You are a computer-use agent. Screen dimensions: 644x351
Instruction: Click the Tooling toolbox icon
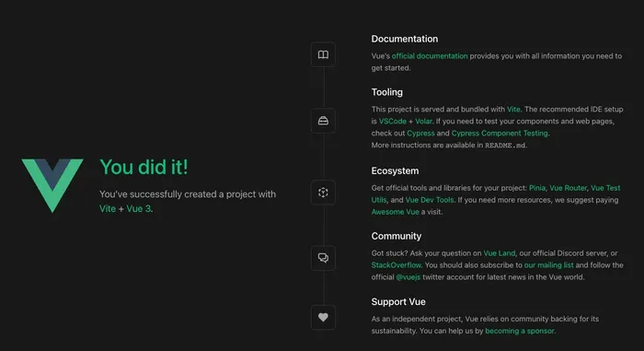[x=323, y=121]
